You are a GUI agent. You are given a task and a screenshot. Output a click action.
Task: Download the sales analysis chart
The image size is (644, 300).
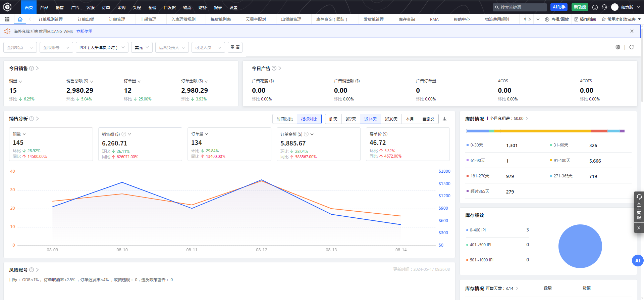click(x=444, y=119)
